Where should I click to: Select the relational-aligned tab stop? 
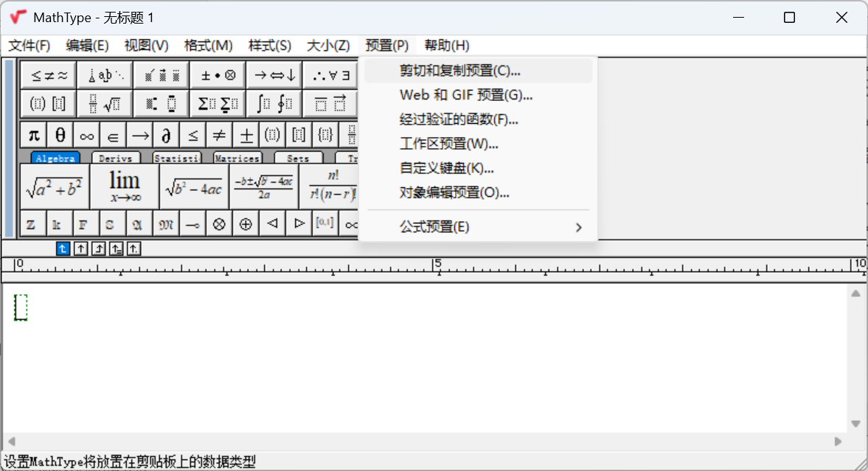[x=117, y=249]
